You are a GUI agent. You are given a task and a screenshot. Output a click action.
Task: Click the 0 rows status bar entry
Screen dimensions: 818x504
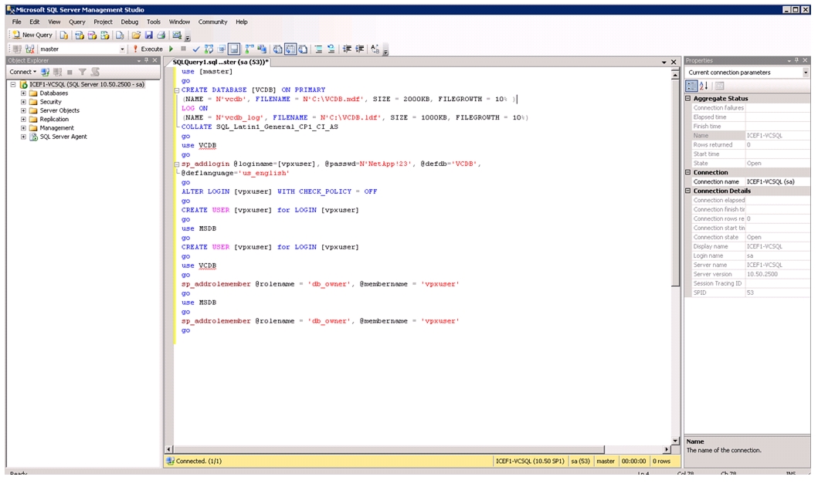(x=661, y=462)
